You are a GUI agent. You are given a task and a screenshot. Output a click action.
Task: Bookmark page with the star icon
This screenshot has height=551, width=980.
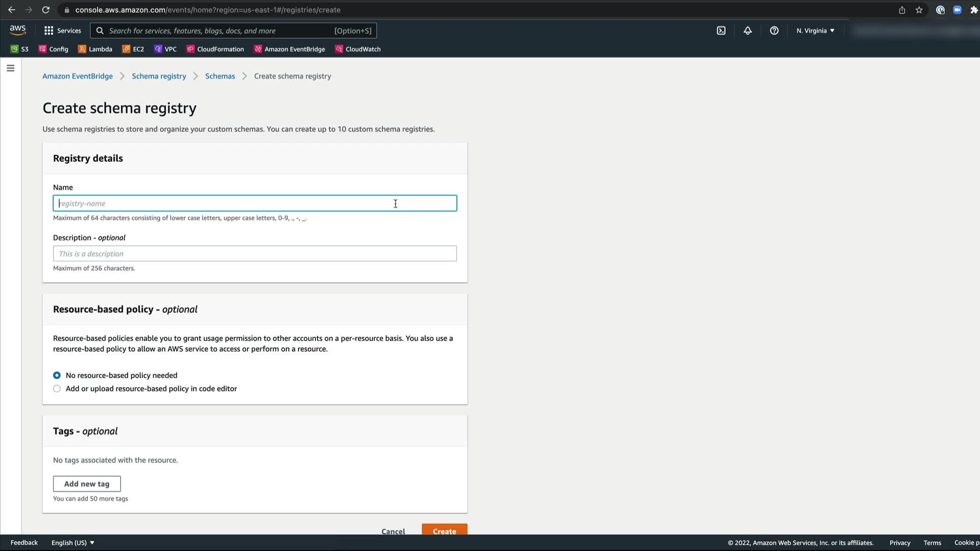[x=919, y=10]
